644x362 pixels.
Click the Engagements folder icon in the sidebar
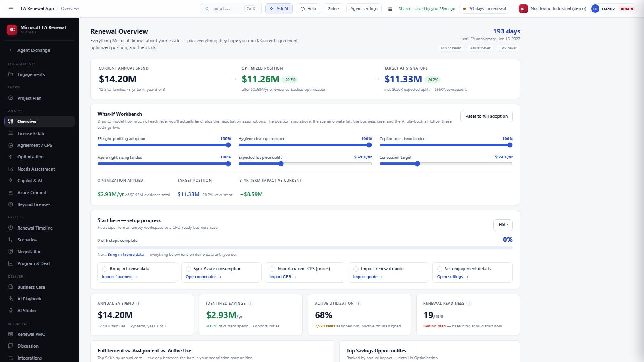[x=11, y=74]
